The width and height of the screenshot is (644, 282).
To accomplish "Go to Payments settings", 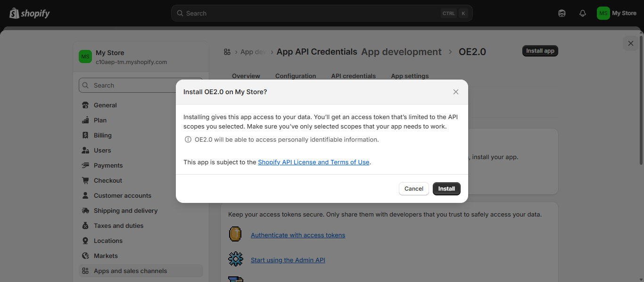I will pos(108,165).
